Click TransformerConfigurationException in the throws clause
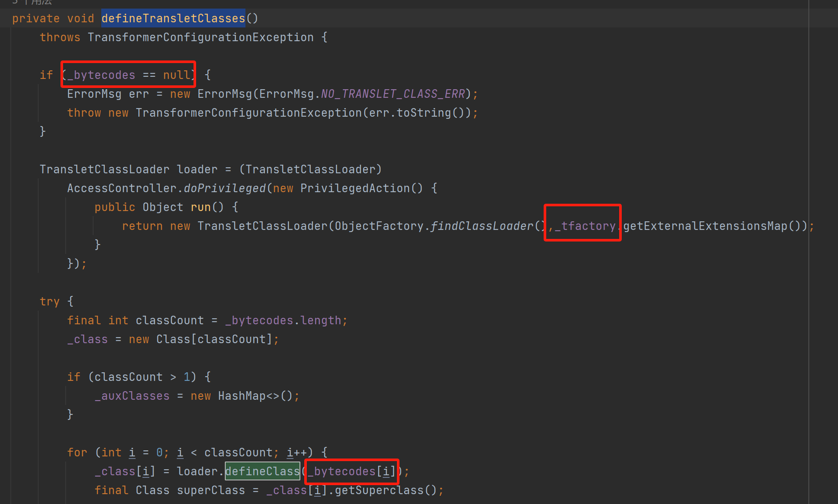The height and width of the screenshot is (504, 838). coord(200,37)
